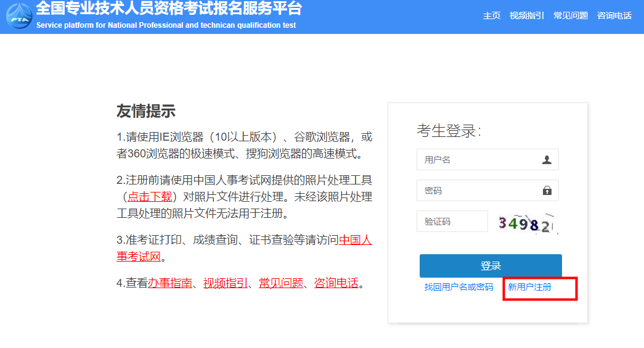Click the user silhouette icon in username field
Viewport: 644px width, 348px height.
pos(547,160)
